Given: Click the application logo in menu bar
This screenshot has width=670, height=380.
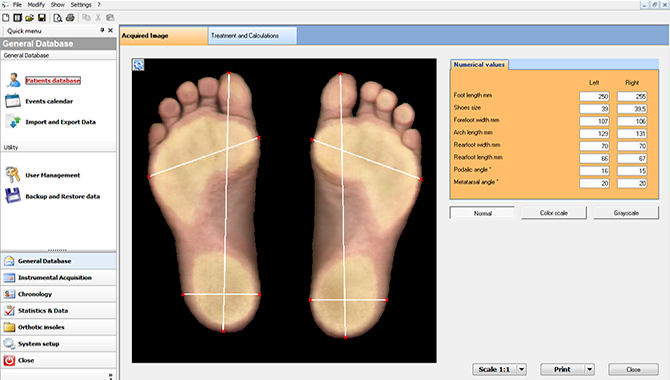Looking at the screenshot, I should click(5, 5).
